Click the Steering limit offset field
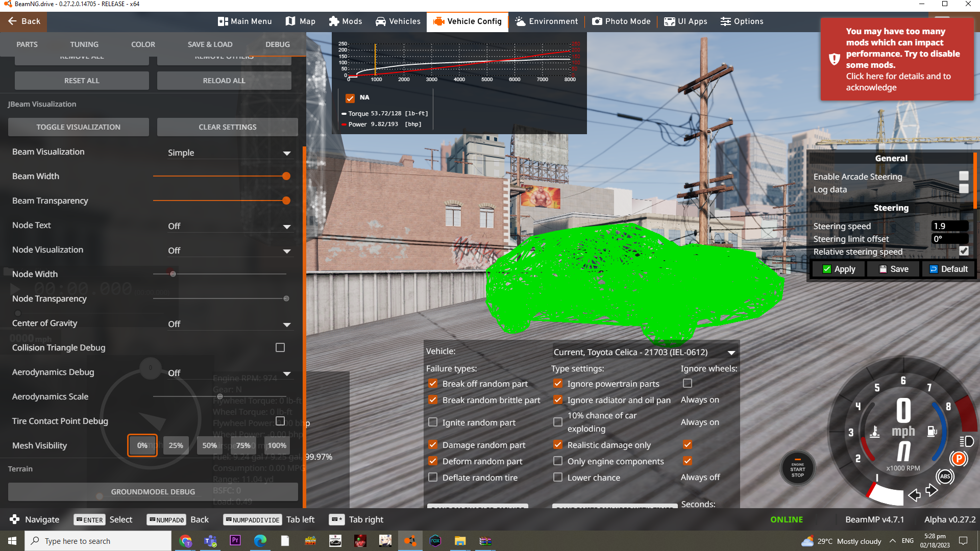 click(x=950, y=239)
